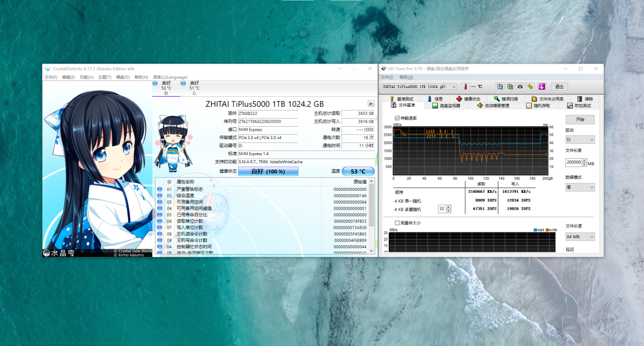Enable 测量块大小 checkbox in HD Tune
The image size is (644, 346).
pyautogui.click(x=397, y=223)
